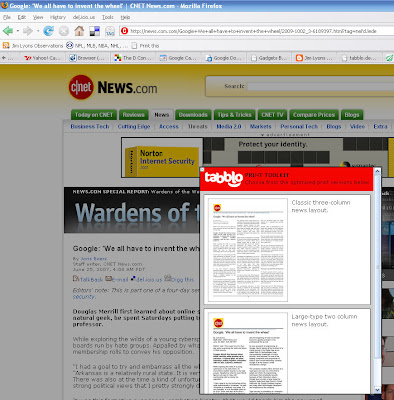This screenshot has width=394, height=400.
Task: Open the CNET TV tab
Action: coord(272,115)
